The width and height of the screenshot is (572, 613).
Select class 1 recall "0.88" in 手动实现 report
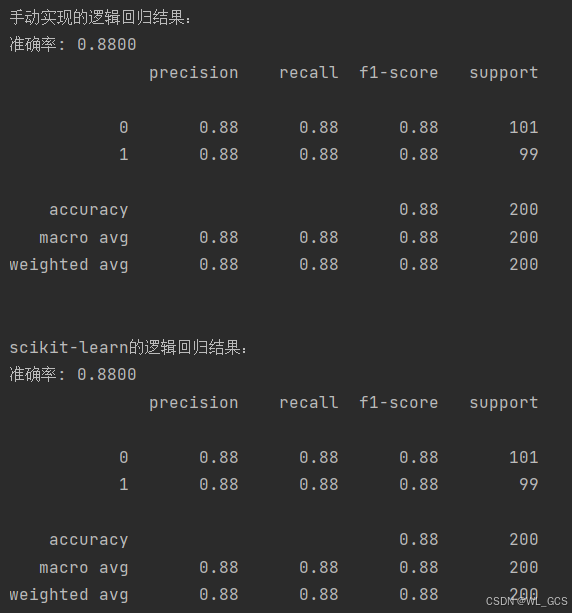pos(319,155)
